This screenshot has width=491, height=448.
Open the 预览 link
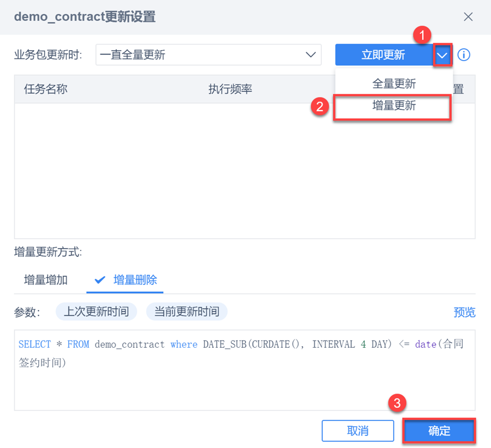click(x=464, y=312)
